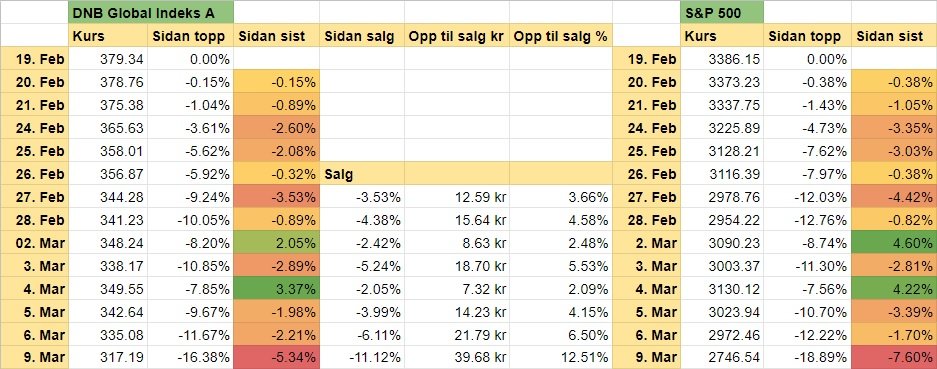Select the dark green 3.37% cell
Viewport: 937px width, 369px height.
click(x=277, y=289)
